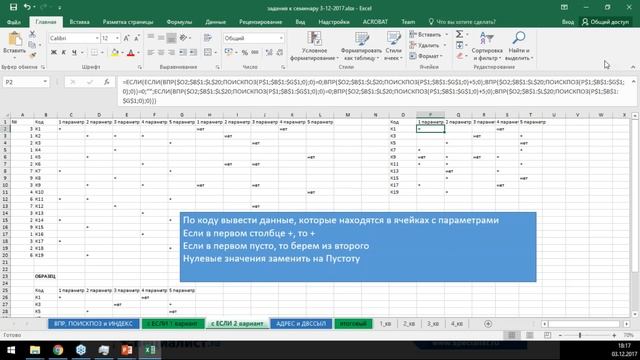Screen dimensions: 640x360
Task: Open the font color red swatch
Action: click(131, 53)
